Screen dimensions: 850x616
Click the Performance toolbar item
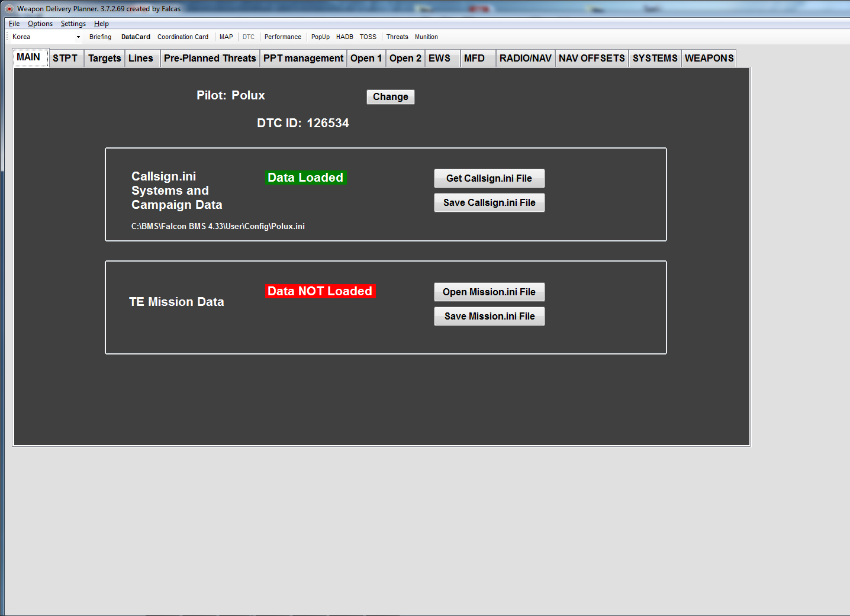[282, 37]
